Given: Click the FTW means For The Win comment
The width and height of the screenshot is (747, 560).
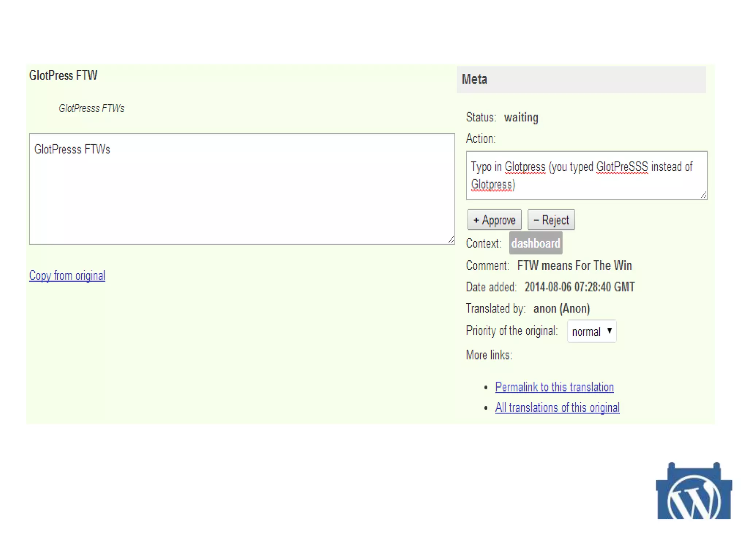Looking at the screenshot, I should point(574,266).
